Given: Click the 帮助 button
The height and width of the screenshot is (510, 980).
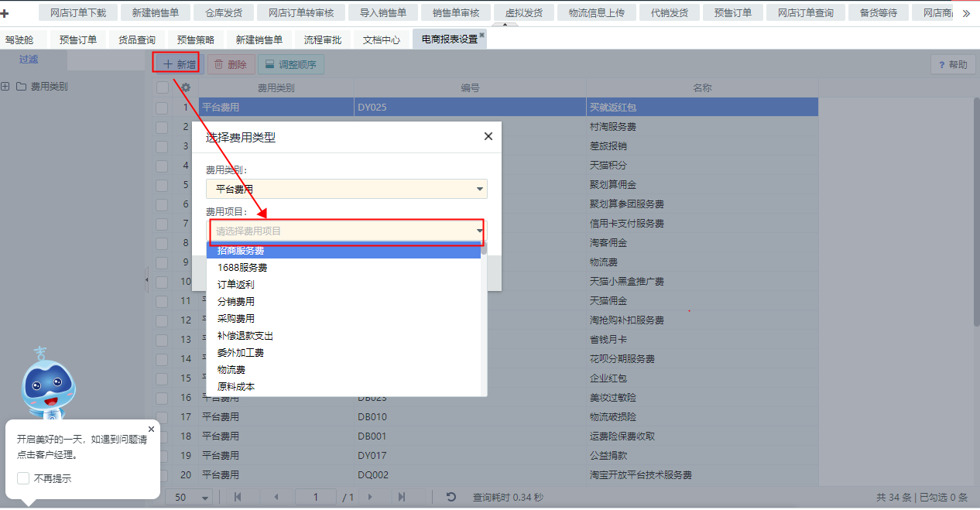Looking at the screenshot, I should click(x=953, y=65).
